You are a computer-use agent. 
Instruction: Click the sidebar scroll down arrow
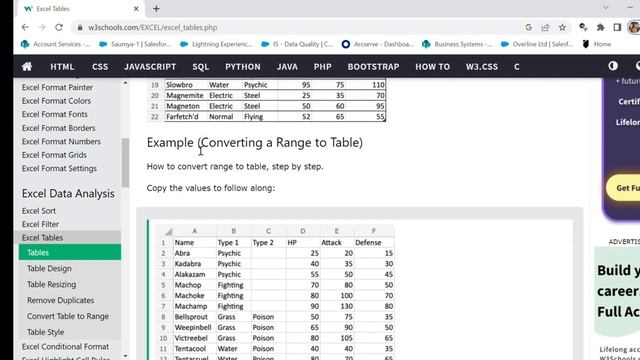pyautogui.click(x=125, y=356)
